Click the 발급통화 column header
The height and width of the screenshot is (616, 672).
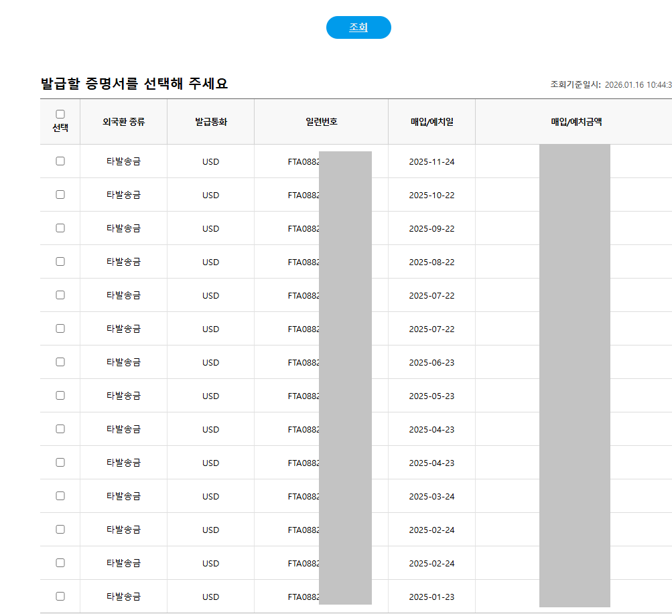210,122
